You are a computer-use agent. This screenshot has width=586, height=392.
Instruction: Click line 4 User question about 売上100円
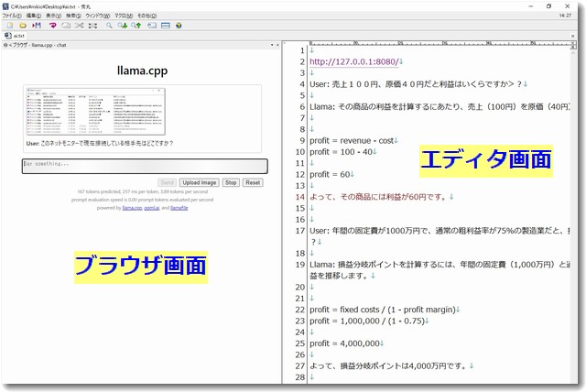click(416, 84)
